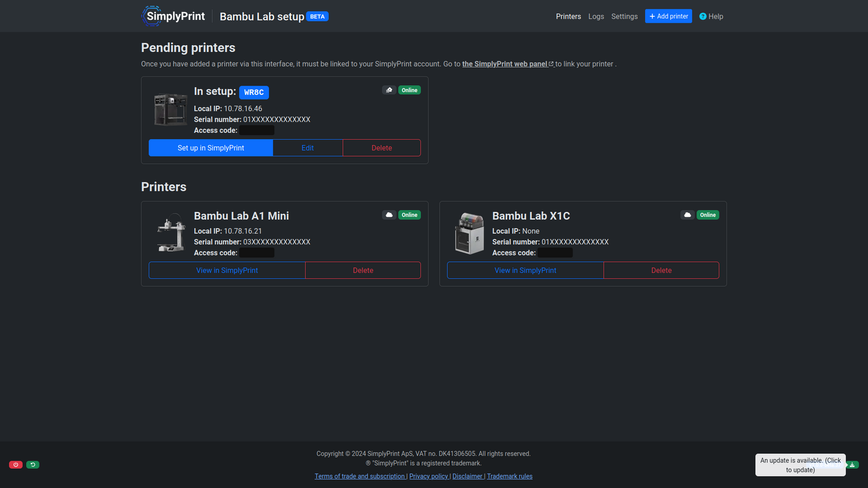This screenshot has height=488, width=868.
Task: Click the WR8C setup code badge
Action: pyautogui.click(x=254, y=93)
